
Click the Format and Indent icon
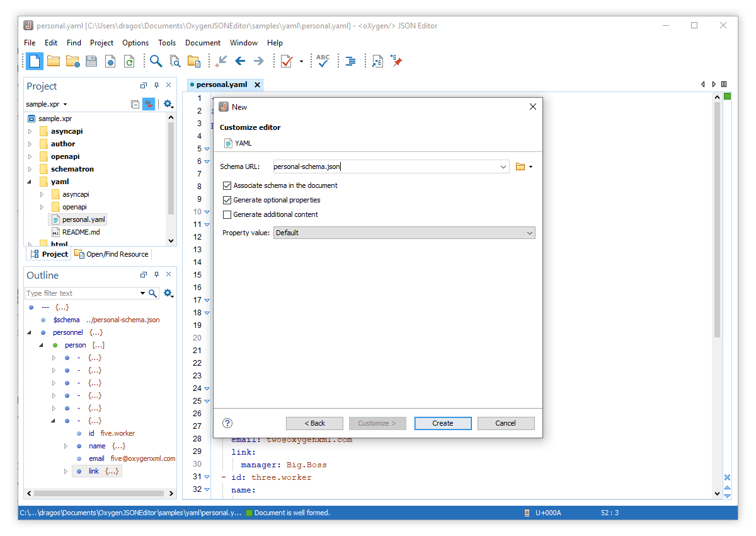(351, 61)
